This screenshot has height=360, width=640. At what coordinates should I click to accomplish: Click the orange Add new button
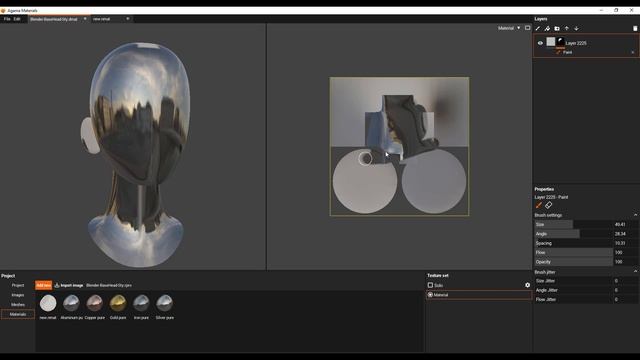(43, 285)
